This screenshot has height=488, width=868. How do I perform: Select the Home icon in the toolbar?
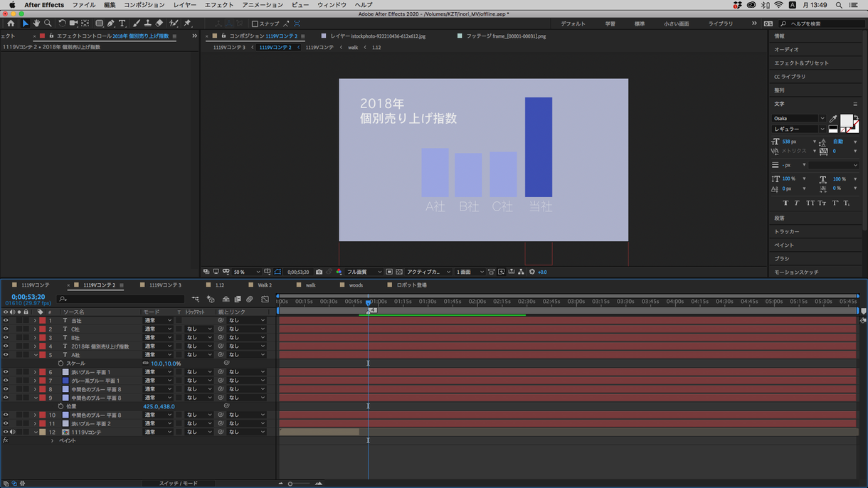coord(10,23)
